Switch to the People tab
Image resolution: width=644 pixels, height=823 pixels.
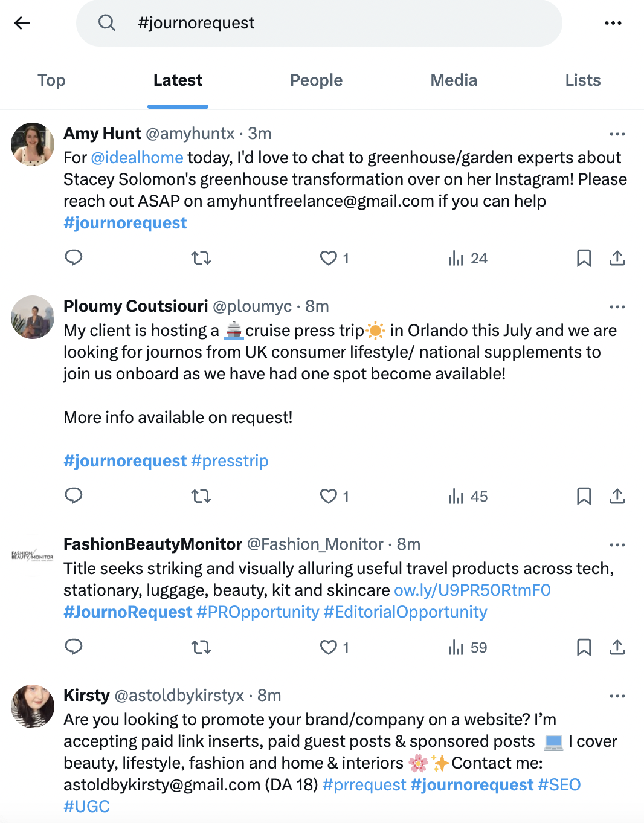point(316,80)
